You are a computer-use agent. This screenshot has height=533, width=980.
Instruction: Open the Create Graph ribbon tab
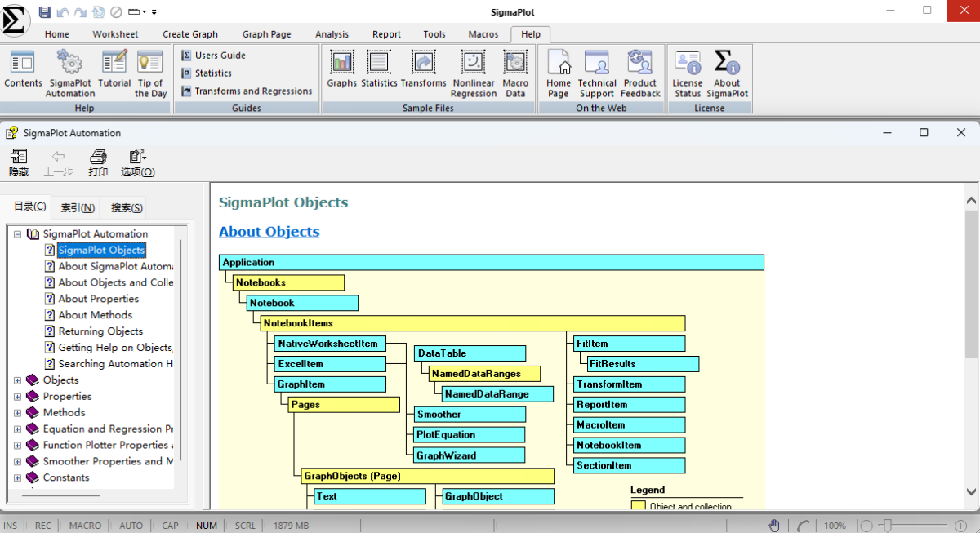coord(190,34)
